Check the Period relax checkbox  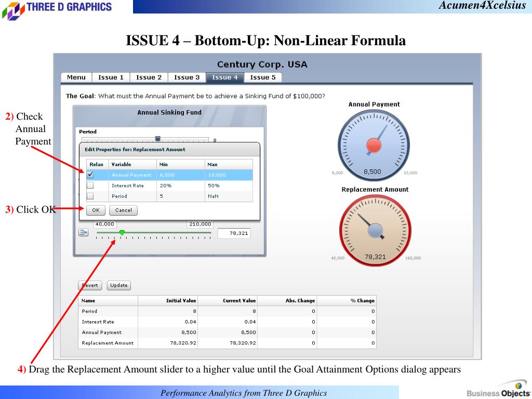(90, 196)
